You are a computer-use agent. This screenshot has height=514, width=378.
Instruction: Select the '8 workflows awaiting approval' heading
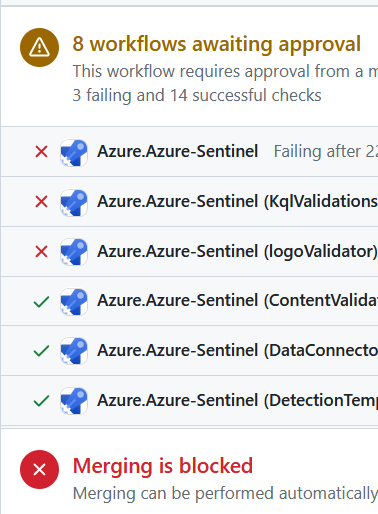click(217, 44)
